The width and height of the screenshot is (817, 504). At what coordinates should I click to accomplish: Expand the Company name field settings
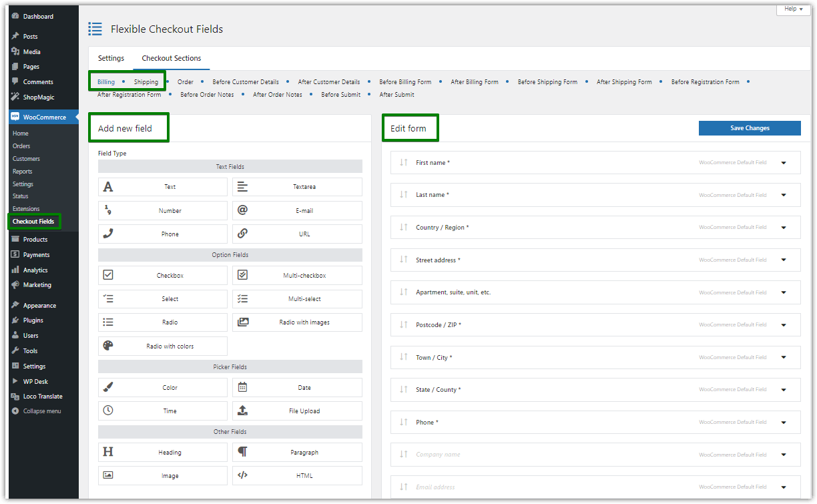click(x=784, y=455)
